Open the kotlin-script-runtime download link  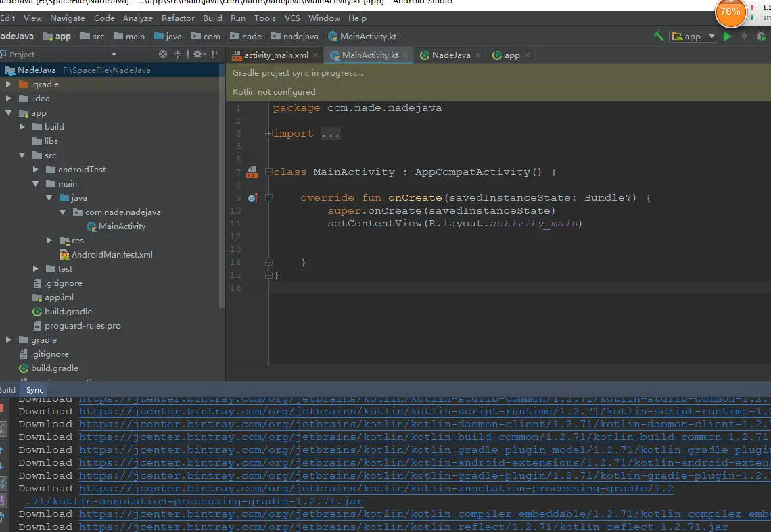pos(425,411)
